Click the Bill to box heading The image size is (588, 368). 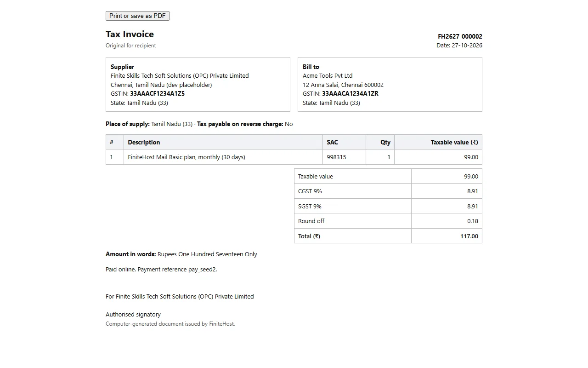311,67
